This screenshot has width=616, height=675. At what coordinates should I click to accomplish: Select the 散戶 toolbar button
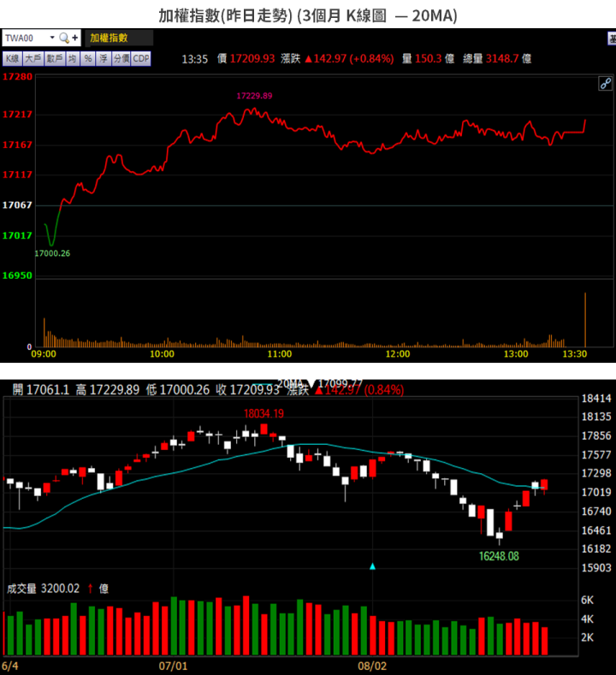pos(55,58)
